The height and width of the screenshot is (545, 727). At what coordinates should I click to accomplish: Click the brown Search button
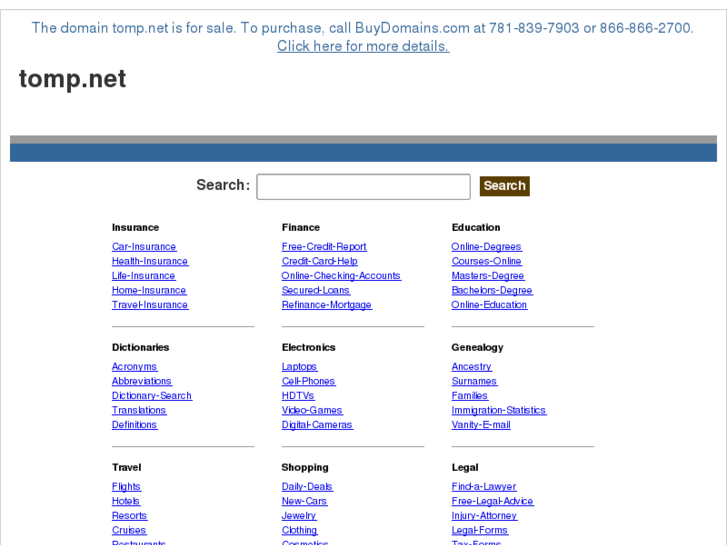point(504,186)
